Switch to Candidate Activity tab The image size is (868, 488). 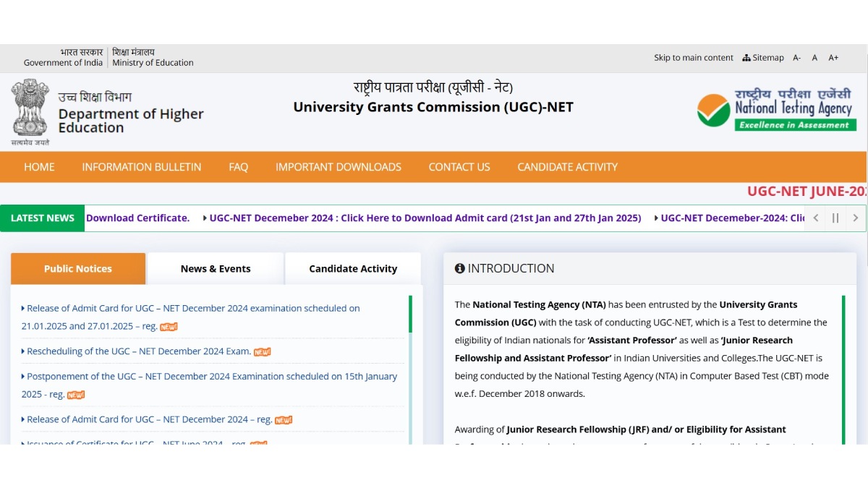[353, 269]
